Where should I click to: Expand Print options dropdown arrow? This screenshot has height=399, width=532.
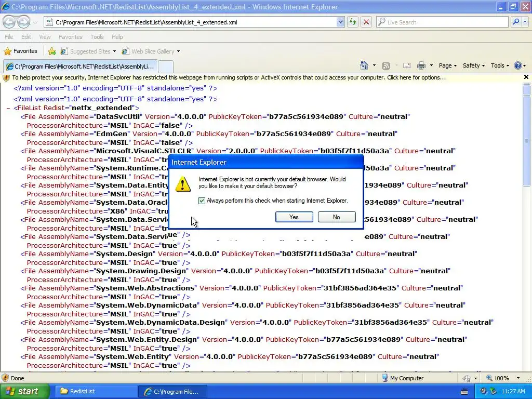pyautogui.click(x=431, y=65)
